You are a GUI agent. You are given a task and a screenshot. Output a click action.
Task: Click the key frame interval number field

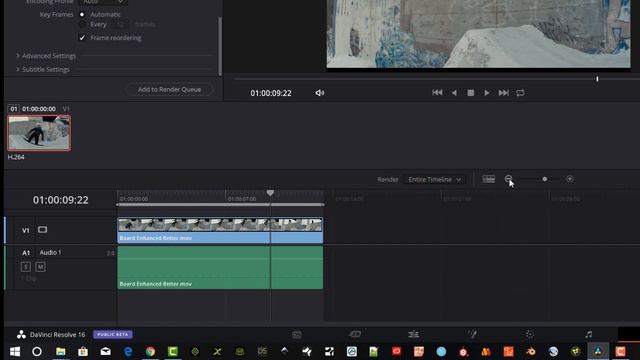coord(120,24)
